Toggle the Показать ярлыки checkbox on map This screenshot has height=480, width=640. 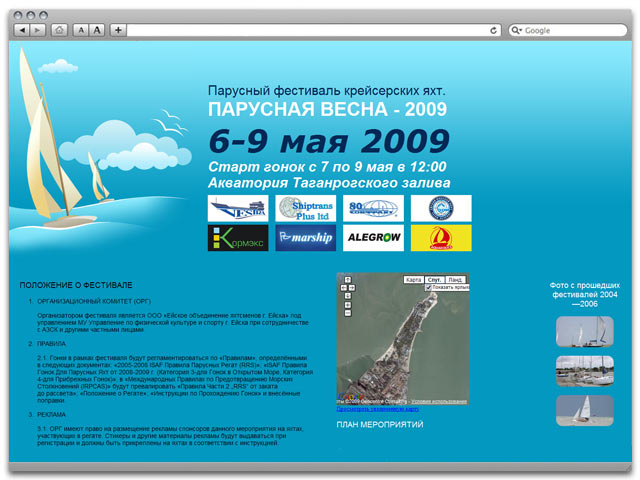[429, 287]
